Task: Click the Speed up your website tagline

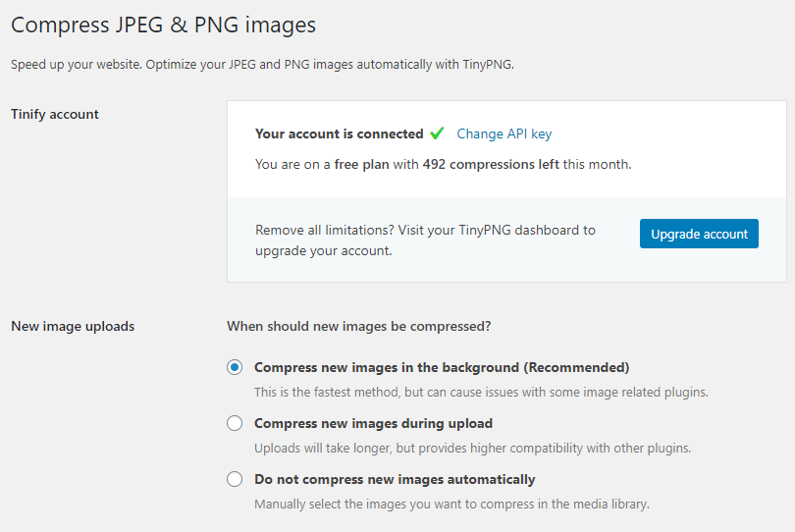Action: click(x=263, y=65)
